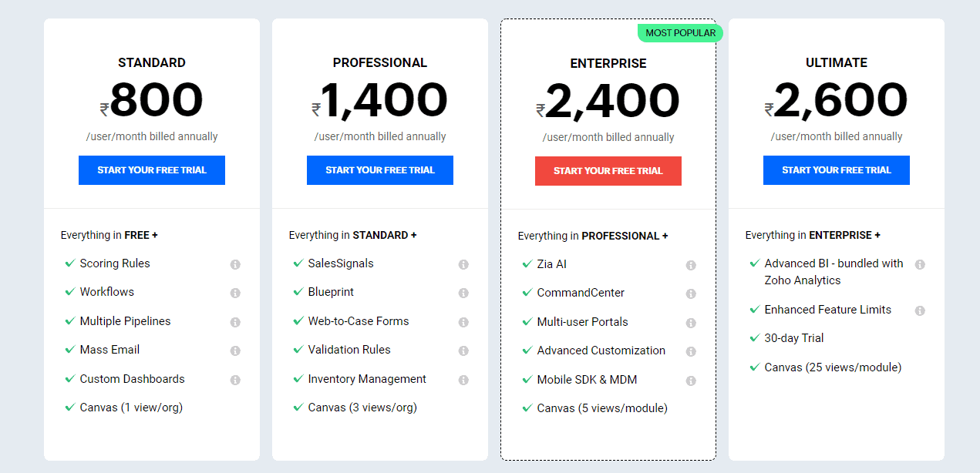
Task: Click the info icon beside Workflows
Action: 235,293
